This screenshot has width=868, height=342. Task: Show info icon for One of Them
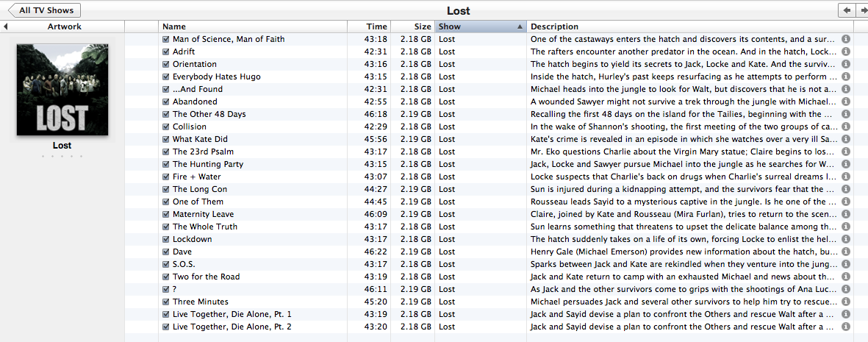(x=845, y=202)
